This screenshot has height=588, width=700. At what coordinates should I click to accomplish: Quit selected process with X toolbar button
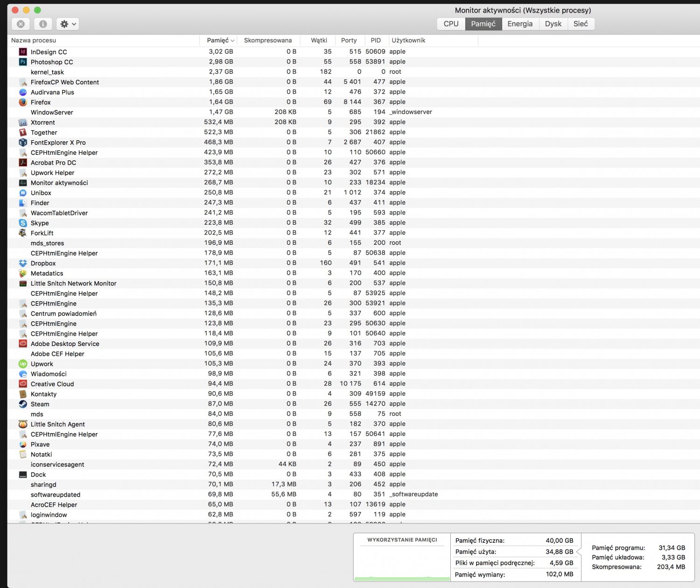pos(21,24)
